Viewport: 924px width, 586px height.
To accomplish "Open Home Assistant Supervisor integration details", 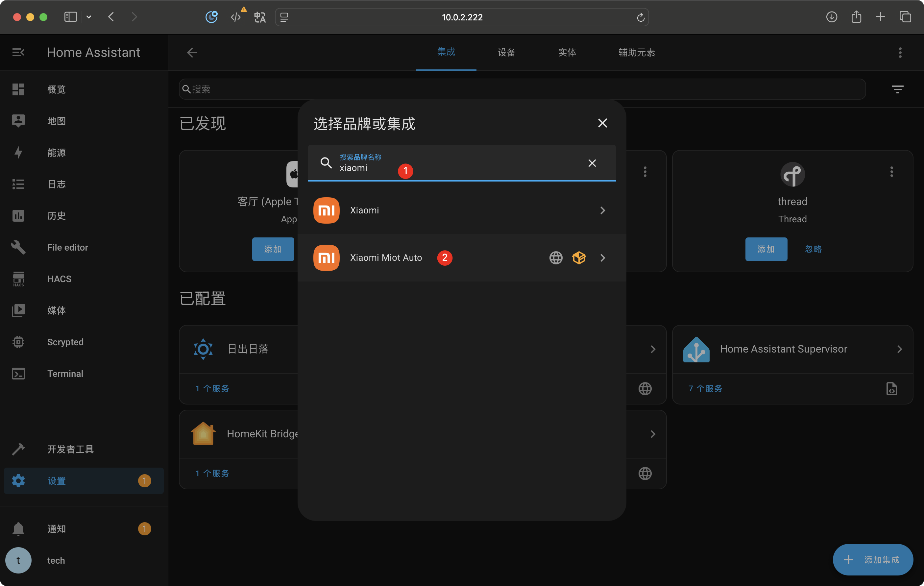I will (792, 349).
